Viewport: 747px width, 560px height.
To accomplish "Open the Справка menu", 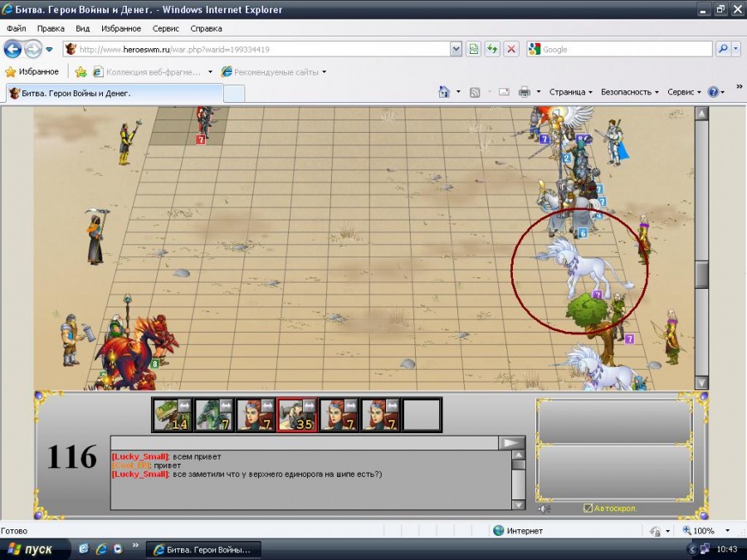I will click(x=206, y=28).
